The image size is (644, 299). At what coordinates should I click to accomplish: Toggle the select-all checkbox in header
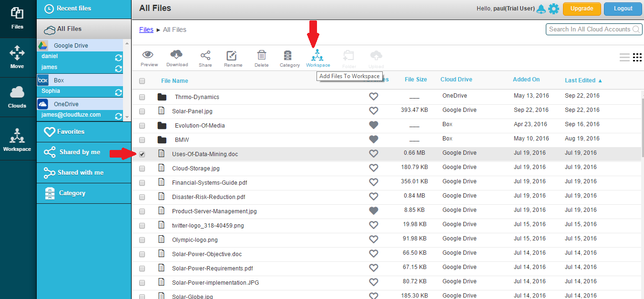tap(142, 81)
